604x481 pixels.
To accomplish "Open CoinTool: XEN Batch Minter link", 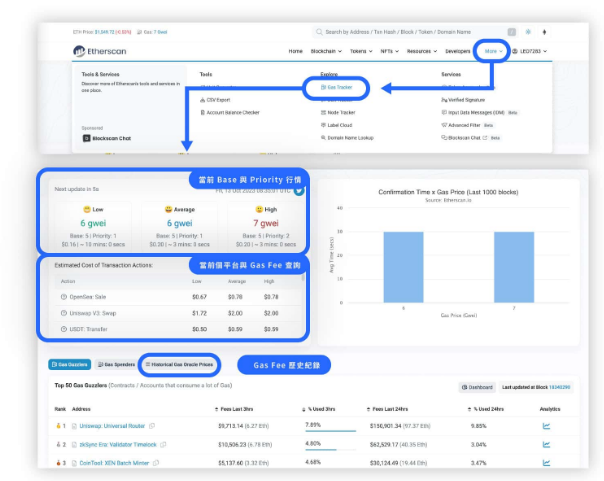I will 114,463.
